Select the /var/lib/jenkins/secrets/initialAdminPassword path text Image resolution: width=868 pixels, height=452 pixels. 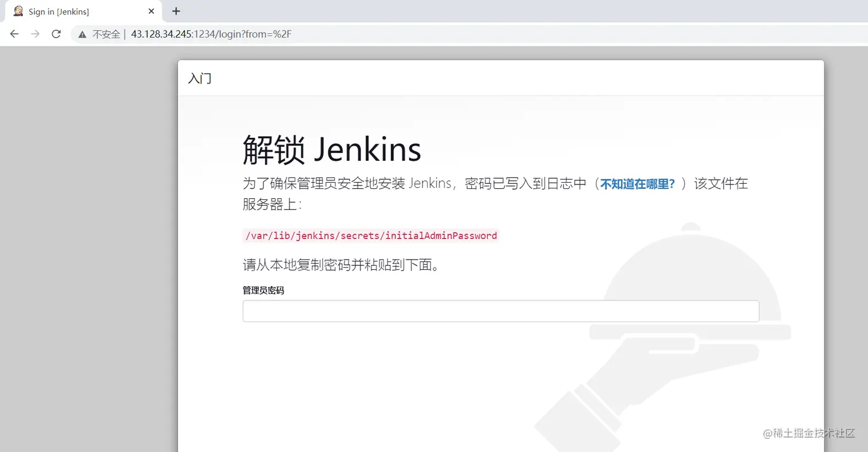tap(371, 235)
